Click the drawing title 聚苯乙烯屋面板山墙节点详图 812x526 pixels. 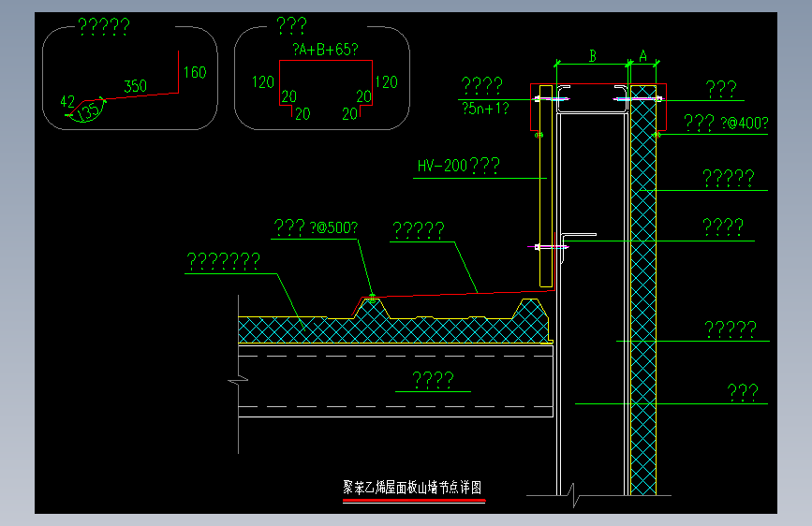pyautogui.click(x=412, y=488)
